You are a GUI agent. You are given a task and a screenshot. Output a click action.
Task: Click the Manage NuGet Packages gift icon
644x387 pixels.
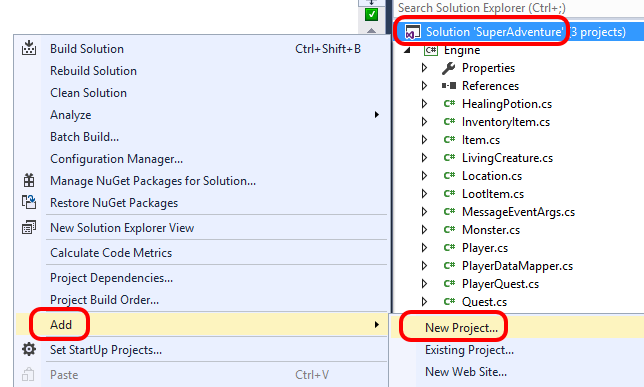29,180
